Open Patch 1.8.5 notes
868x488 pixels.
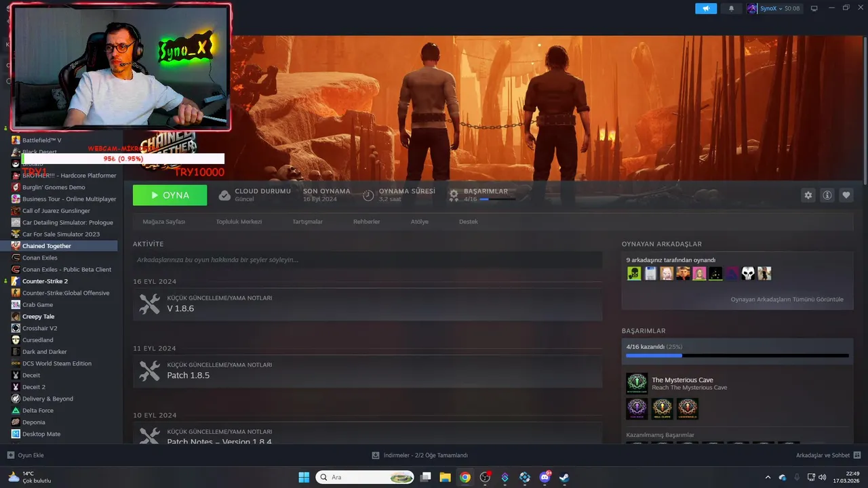click(x=368, y=371)
